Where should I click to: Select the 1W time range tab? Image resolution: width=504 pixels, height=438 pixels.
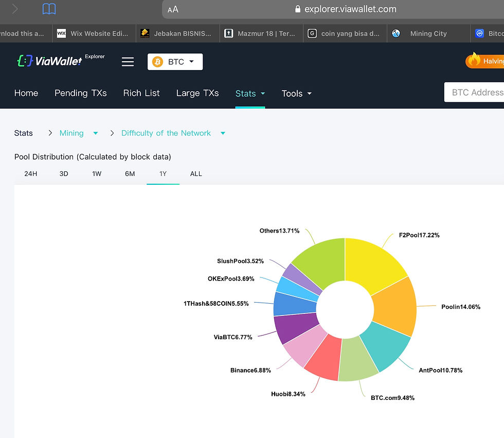click(x=97, y=174)
